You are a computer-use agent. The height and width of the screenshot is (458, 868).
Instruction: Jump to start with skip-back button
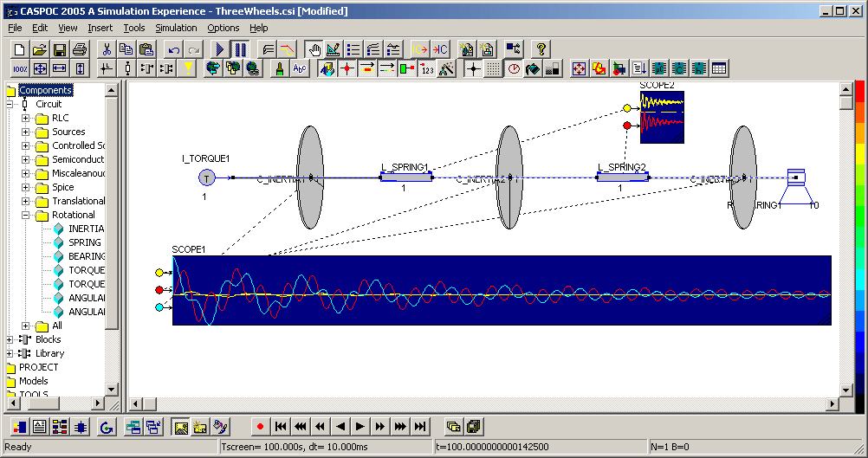(x=281, y=427)
